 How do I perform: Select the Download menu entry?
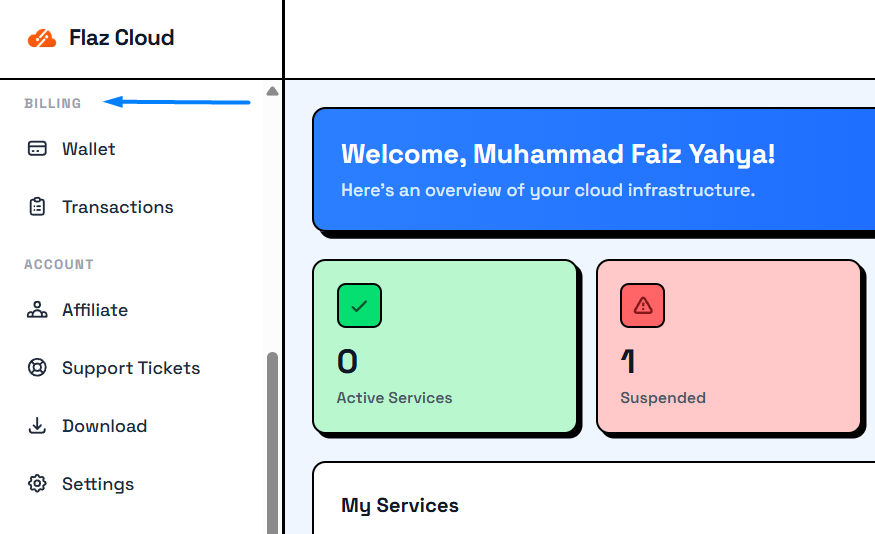tap(105, 426)
